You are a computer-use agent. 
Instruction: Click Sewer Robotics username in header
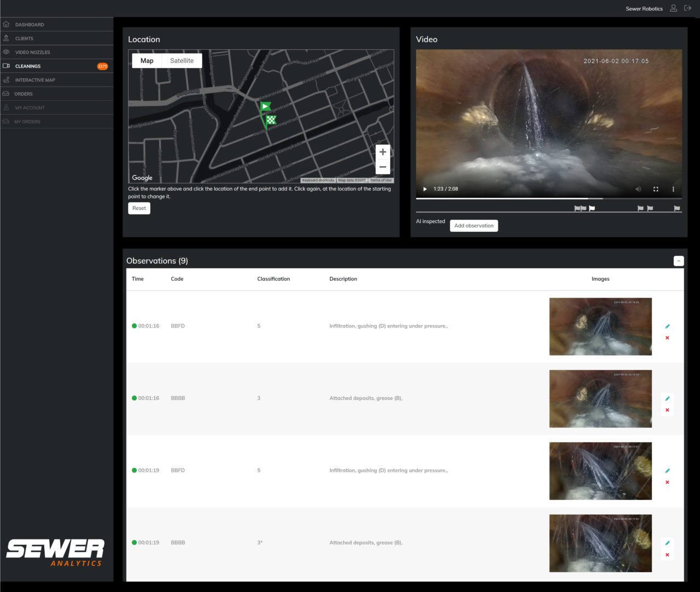coord(644,9)
